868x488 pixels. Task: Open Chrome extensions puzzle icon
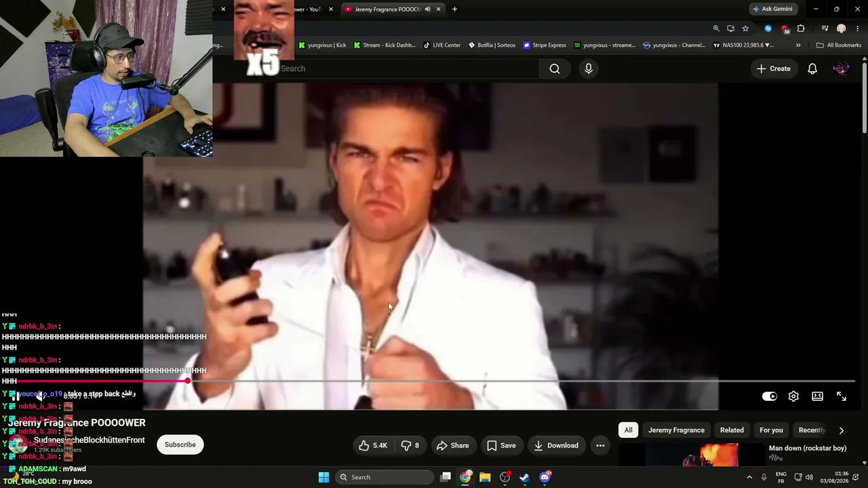(801, 28)
